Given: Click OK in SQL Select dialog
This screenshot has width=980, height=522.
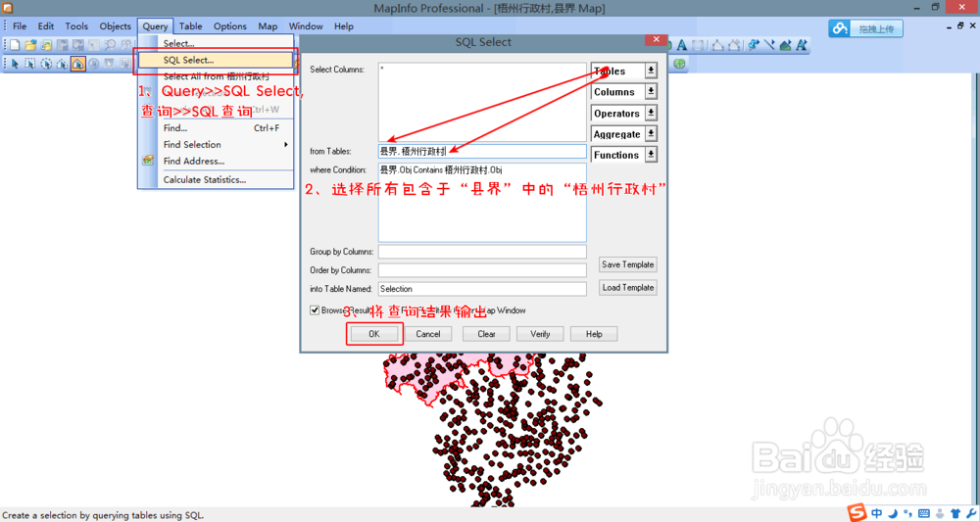Looking at the screenshot, I should point(373,334).
